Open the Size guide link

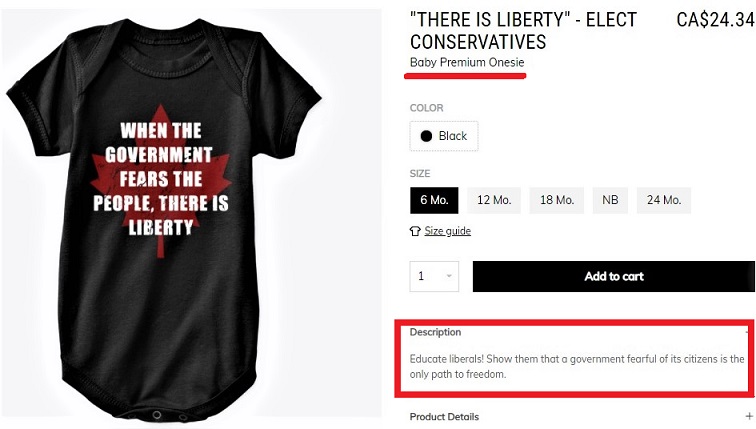[x=447, y=231]
